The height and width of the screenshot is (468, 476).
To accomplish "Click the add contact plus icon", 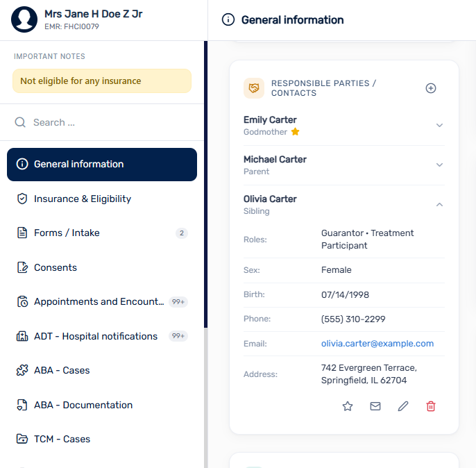I will point(430,88).
